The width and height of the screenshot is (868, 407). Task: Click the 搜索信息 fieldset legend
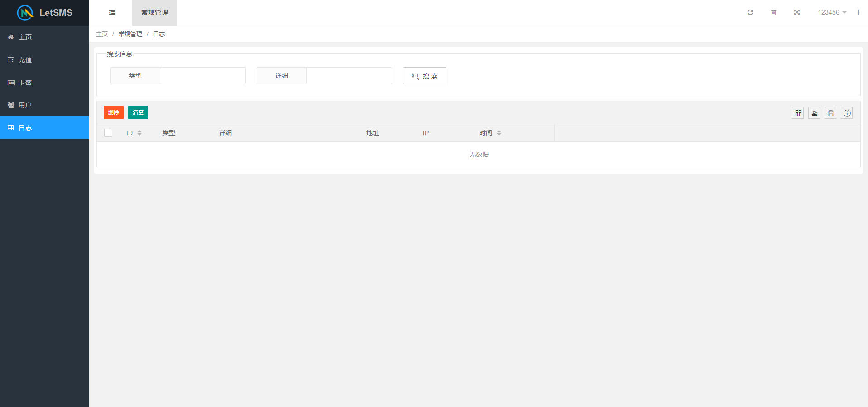[120, 54]
